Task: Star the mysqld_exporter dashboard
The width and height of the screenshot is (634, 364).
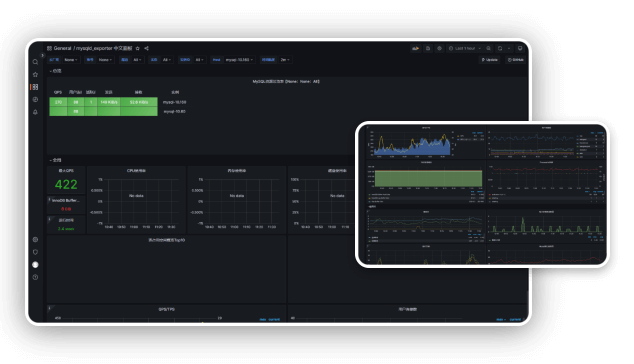Action: [x=137, y=48]
